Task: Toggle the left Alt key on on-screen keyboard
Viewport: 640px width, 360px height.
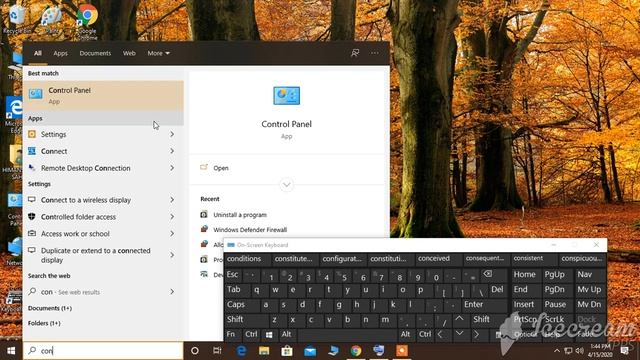Action: 287,334
